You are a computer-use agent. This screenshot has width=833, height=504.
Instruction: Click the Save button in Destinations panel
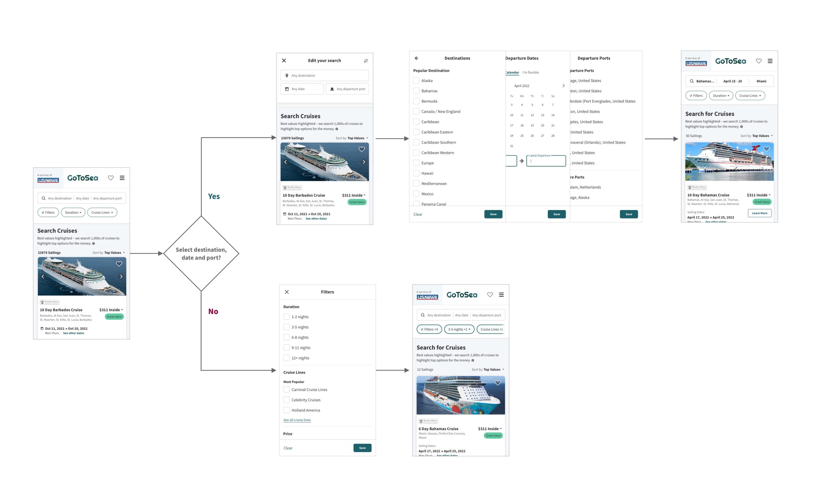[493, 214]
